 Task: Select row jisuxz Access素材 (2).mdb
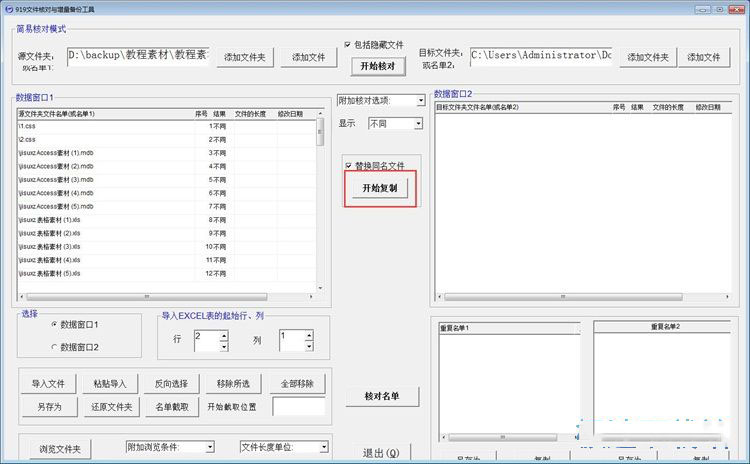[x=166, y=166]
